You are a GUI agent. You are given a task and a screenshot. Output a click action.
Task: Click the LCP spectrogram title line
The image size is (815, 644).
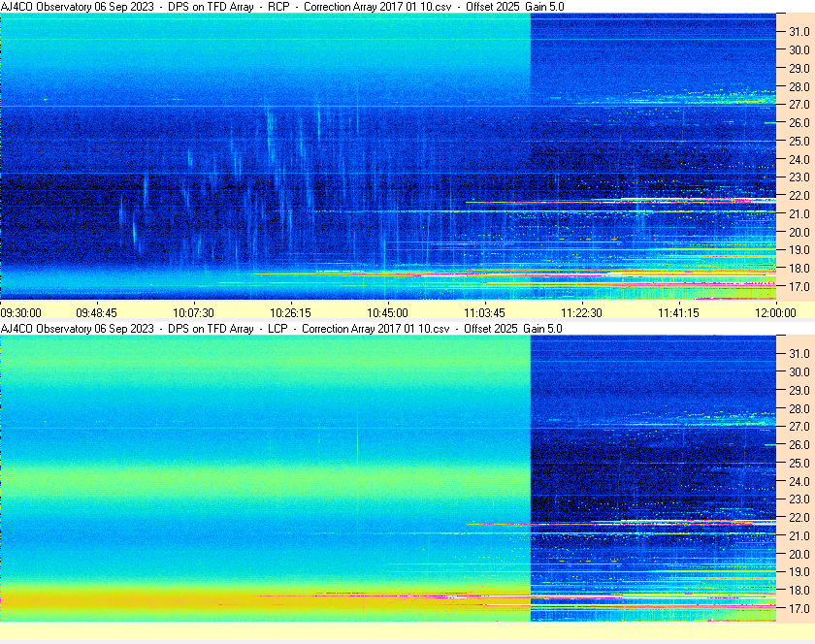(281, 329)
